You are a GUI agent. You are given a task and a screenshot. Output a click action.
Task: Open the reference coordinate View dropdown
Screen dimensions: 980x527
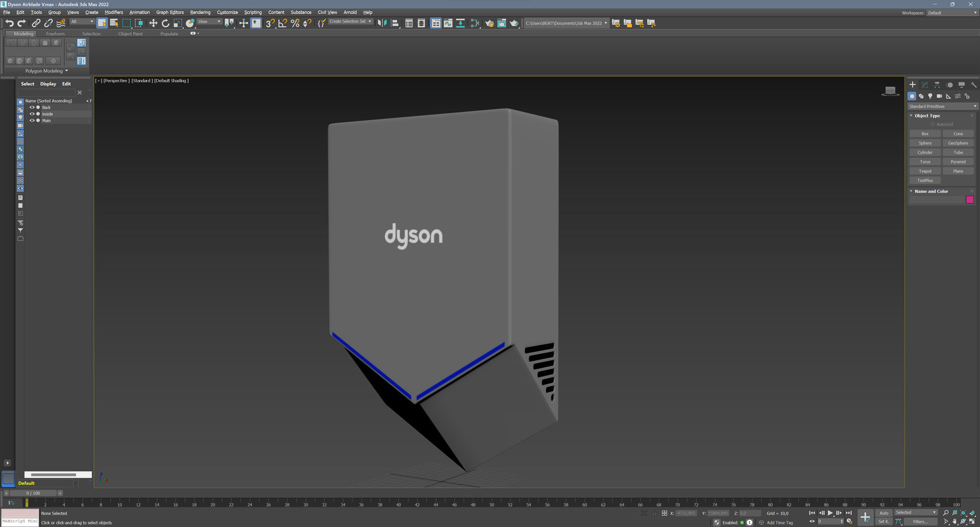[x=209, y=21]
